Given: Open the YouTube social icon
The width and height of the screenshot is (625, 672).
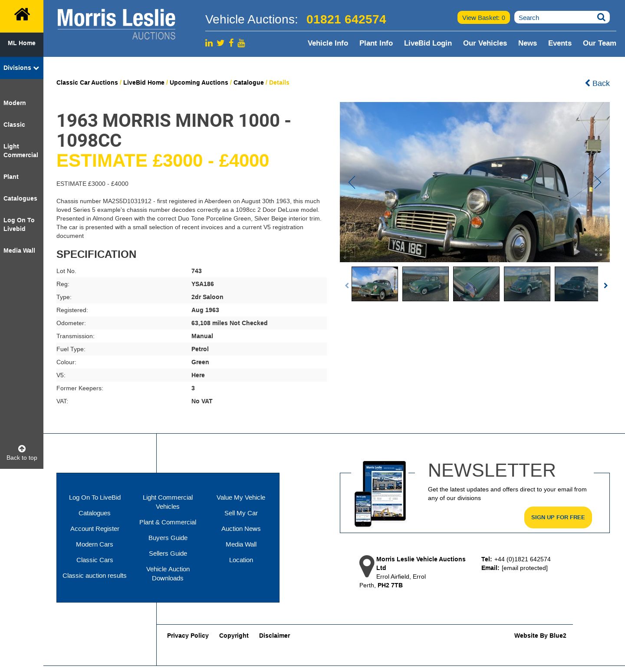Looking at the screenshot, I should coord(241,43).
